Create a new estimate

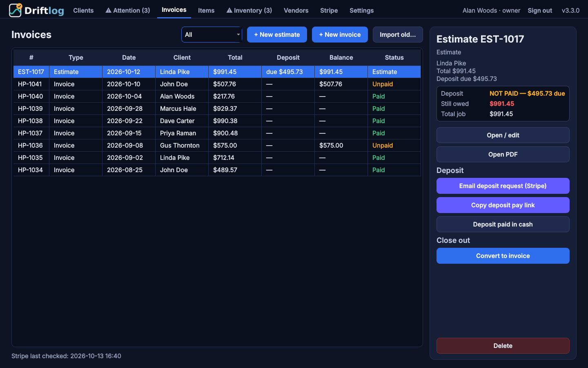[277, 35]
